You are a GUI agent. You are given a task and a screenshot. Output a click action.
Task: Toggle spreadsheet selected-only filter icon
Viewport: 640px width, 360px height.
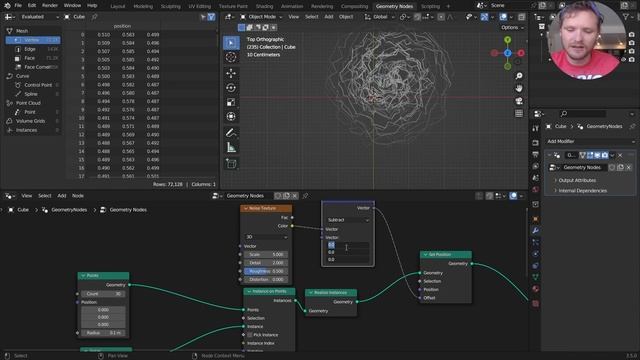203,17
